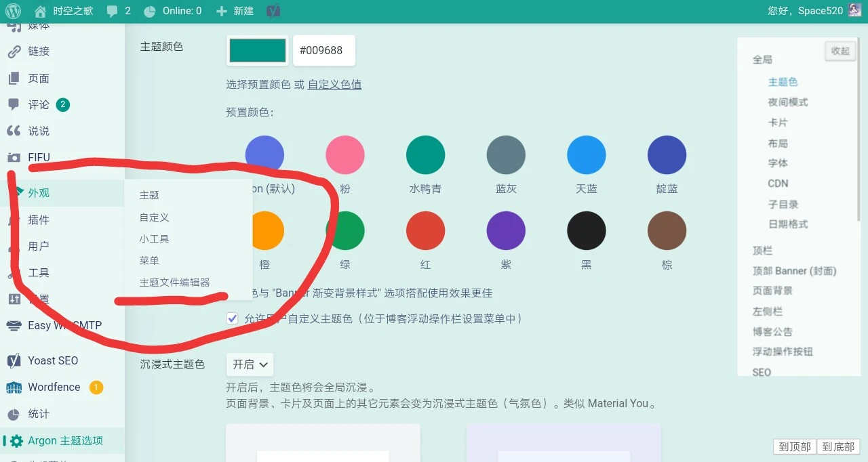Select the 水鸭青 teal preset color
Image resolution: width=868 pixels, height=462 pixels.
pos(425,154)
